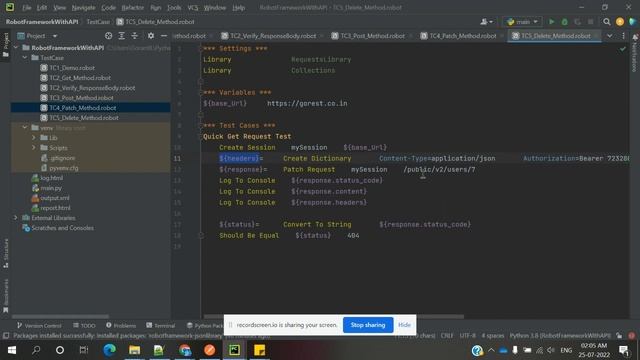Select report.html in project tree
Screen dimensions: 640x360
(x=55, y=208)
